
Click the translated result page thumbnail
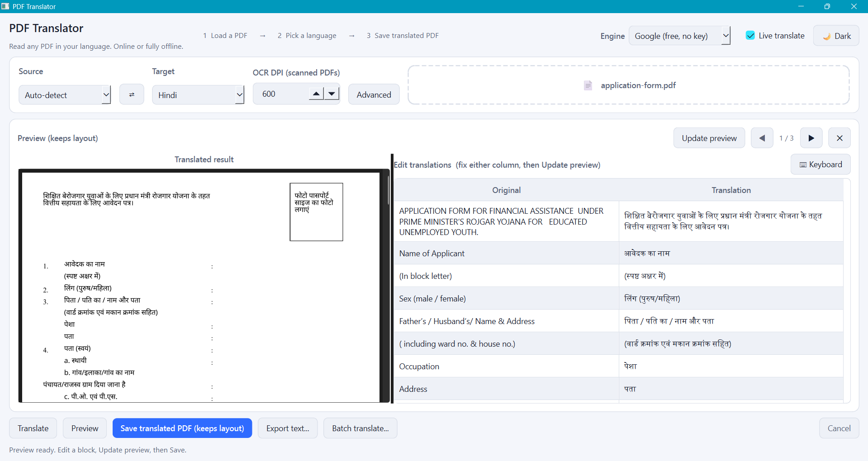(x=201, y=287)
